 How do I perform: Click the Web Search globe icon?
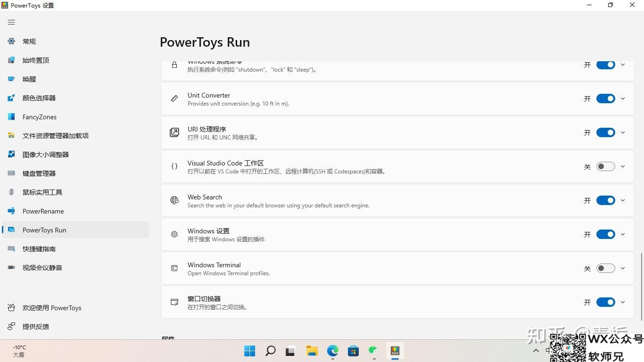click(174, 200)
